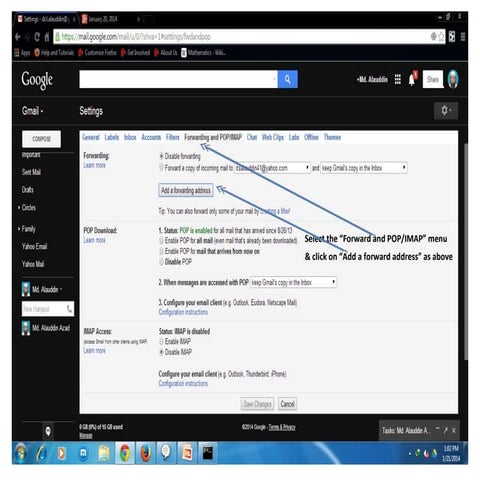The width and height of the screenshot is (480, 480).
Task: Open the Terms & Privacy link
Action: pyautogui.click(x=282, y=427)
